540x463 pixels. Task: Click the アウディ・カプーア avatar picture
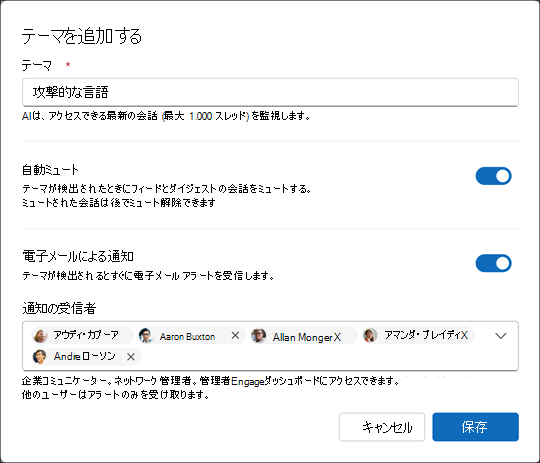(x=40, y=335)
